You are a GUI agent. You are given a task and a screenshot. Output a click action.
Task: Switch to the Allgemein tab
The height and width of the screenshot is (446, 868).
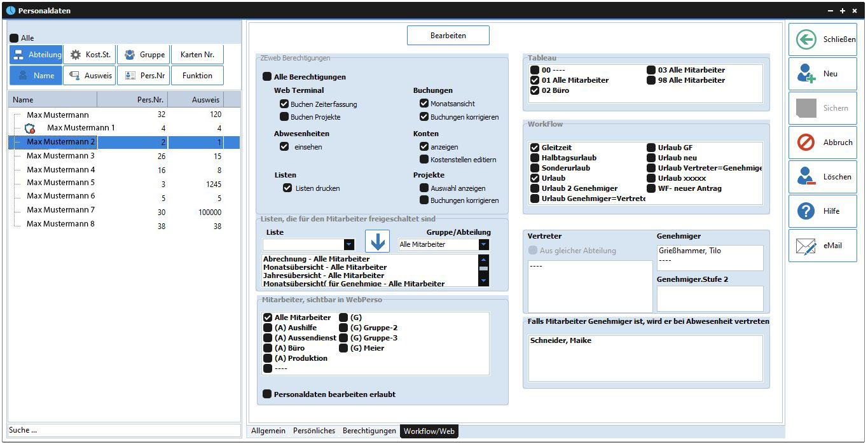click(x=268, y=431)
